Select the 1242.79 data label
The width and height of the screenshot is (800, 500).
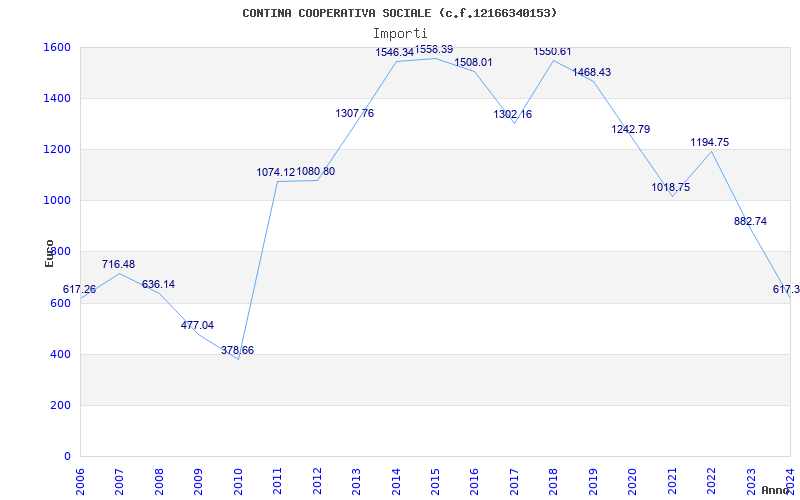point(631,129)
